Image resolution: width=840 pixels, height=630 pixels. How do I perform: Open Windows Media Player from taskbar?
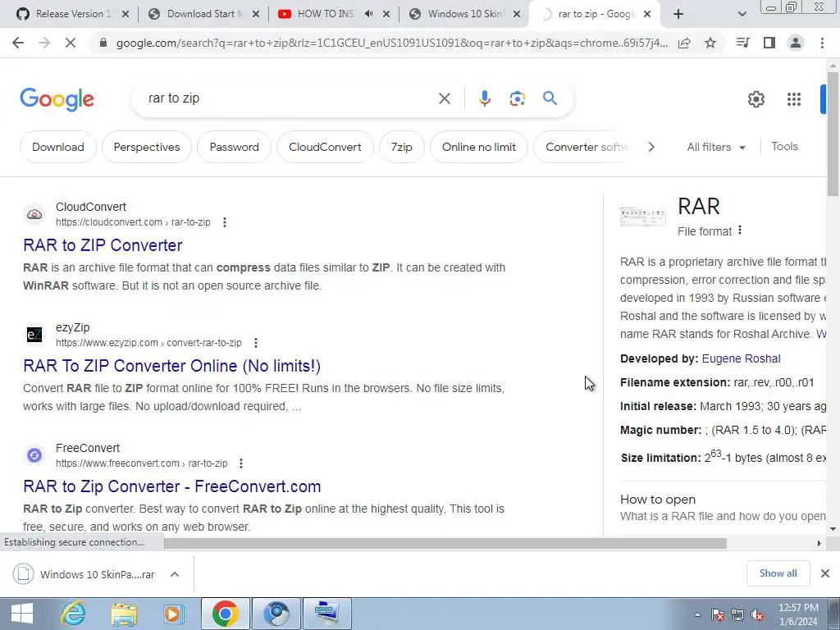[173, 614]
